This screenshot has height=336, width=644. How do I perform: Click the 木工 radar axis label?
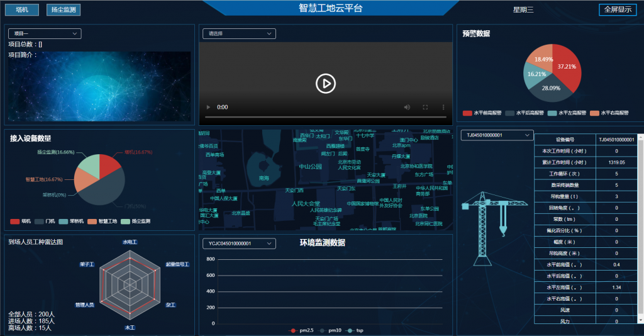[x=130, y=327]
